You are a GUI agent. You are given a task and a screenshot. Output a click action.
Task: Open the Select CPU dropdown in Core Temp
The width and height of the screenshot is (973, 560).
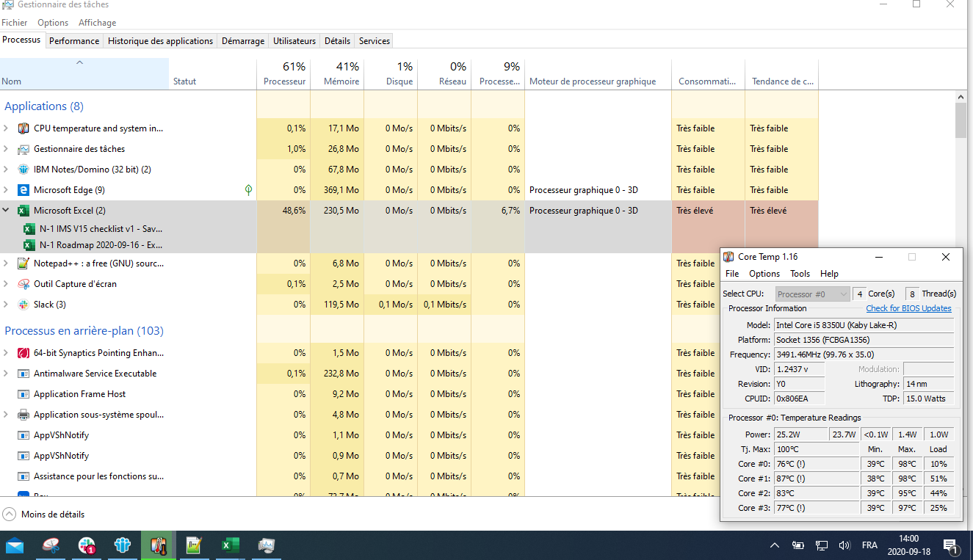click(x=812, y=294)
